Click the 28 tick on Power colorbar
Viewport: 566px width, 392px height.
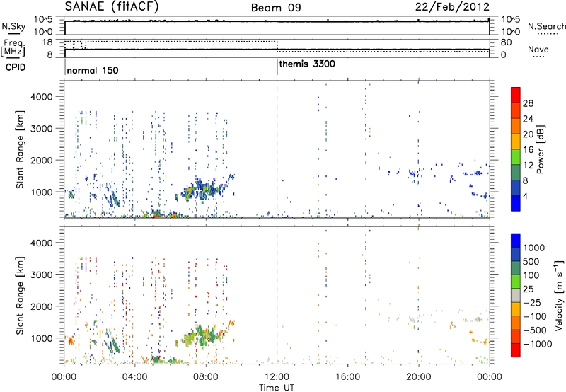tap(528, 103)
